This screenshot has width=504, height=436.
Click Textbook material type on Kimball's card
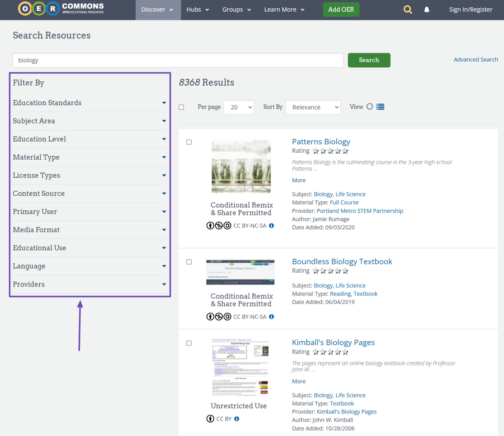[x=342, y=404]
